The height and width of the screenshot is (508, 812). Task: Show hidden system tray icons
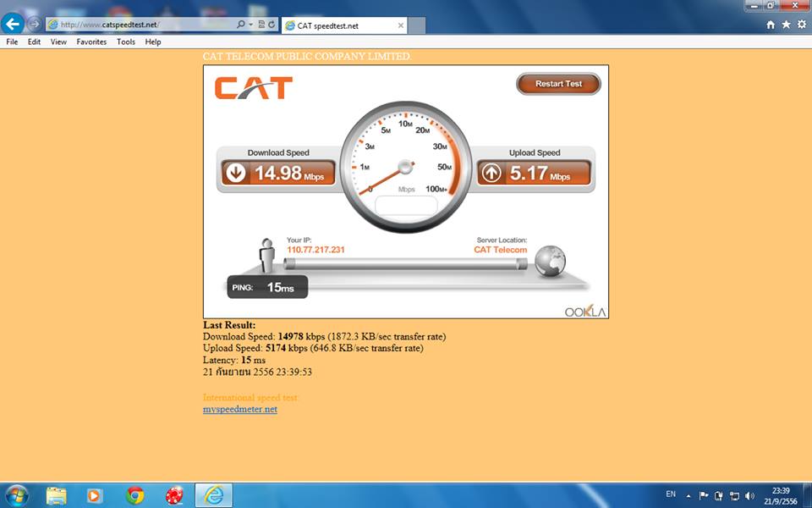(x=689, y=496)
